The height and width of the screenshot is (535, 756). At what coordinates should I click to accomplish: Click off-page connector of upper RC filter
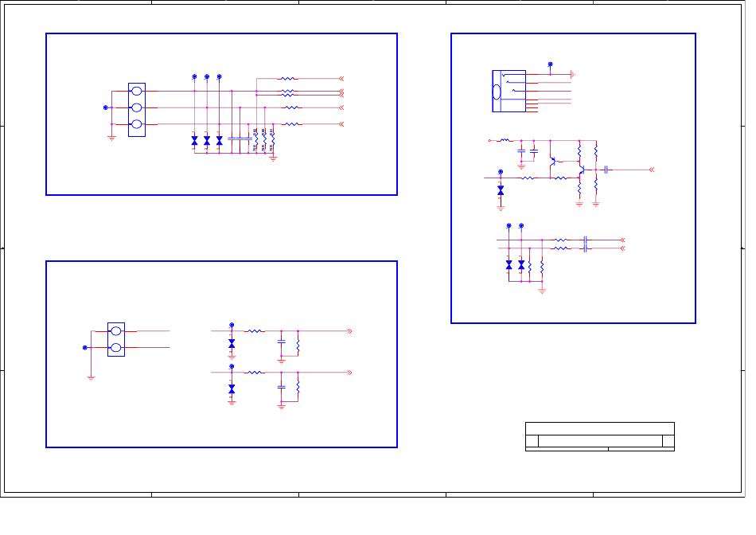(x=349, y=331)
